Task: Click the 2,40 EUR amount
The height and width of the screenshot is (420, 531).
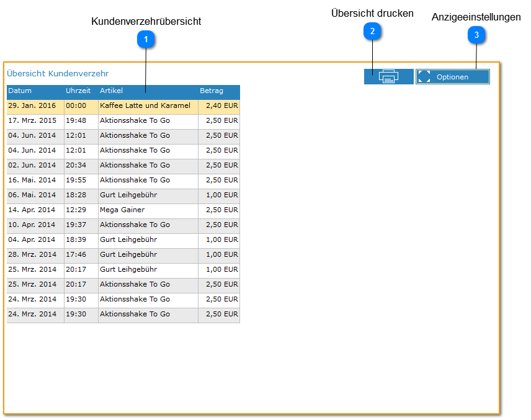Action: tap(222, 105)
